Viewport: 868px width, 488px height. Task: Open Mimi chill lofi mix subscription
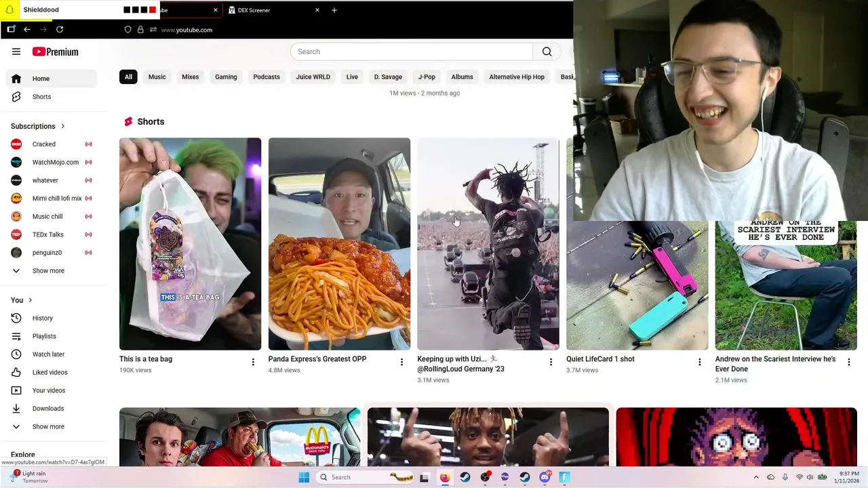click(x=52, y=198)
